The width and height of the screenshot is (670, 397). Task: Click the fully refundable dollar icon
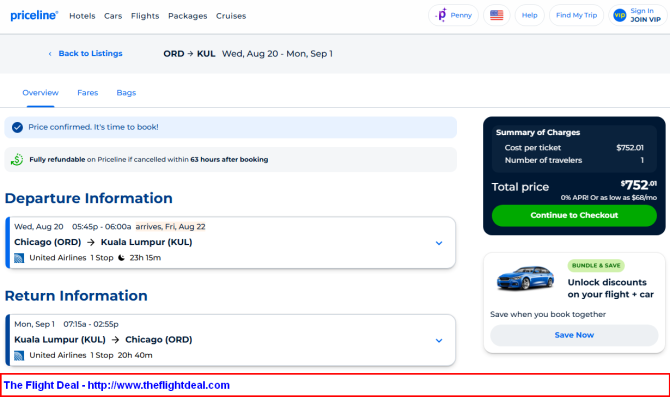[17, 160]
